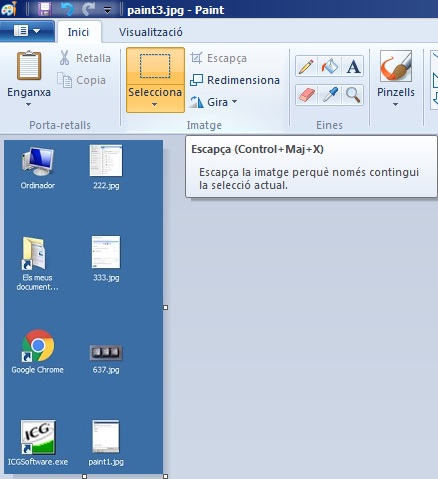The image size is (438, 479).
Task: Click the 'Ordinador' label text
Action: point(38,185)
